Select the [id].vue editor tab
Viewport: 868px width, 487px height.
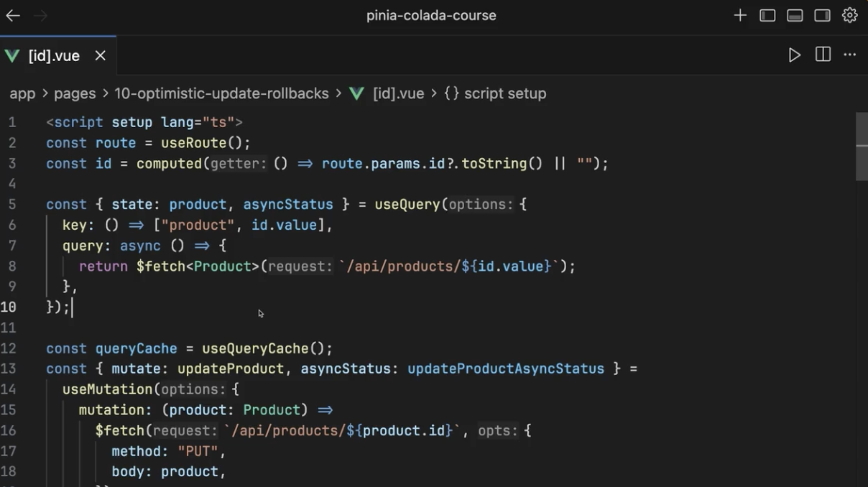[57, 55]
